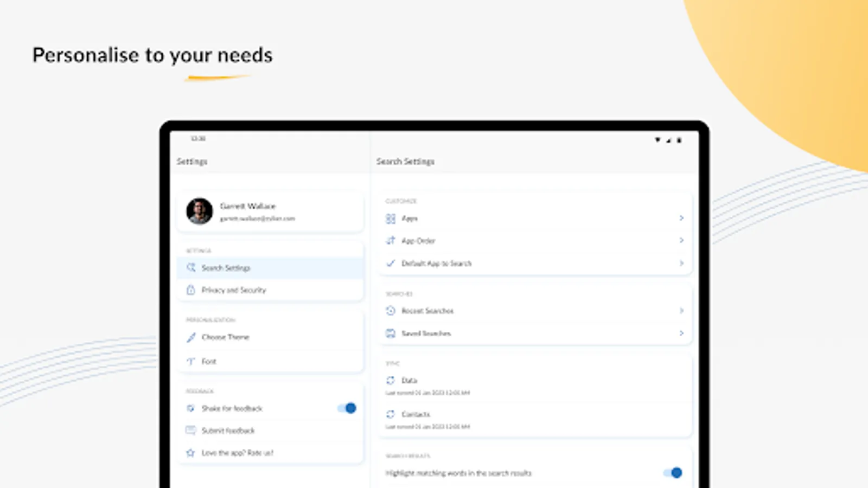Open Privacy and Security settings
868x488 pixels.
(x=270, y=290)
